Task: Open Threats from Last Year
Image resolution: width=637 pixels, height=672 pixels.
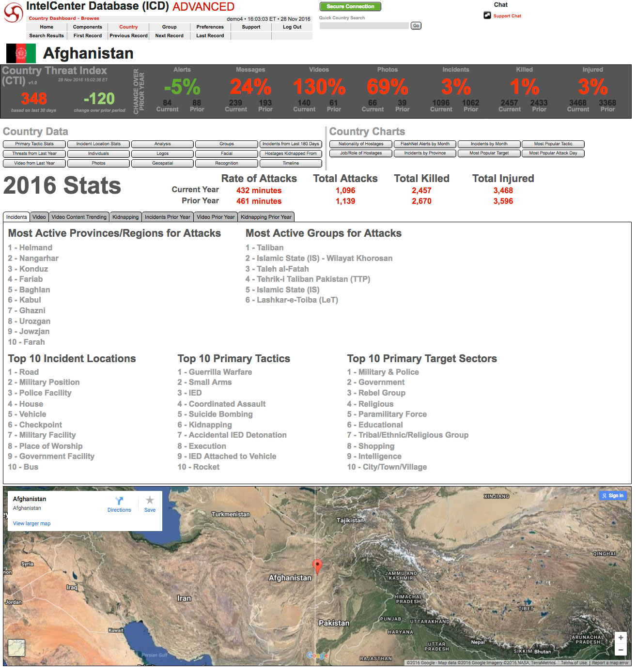Action: (34, 154)
